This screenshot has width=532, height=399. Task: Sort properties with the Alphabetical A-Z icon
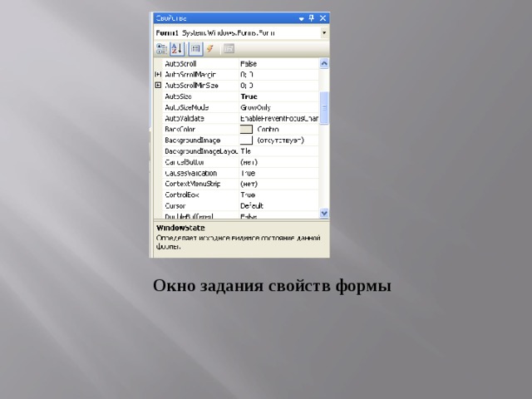(177, 48)
